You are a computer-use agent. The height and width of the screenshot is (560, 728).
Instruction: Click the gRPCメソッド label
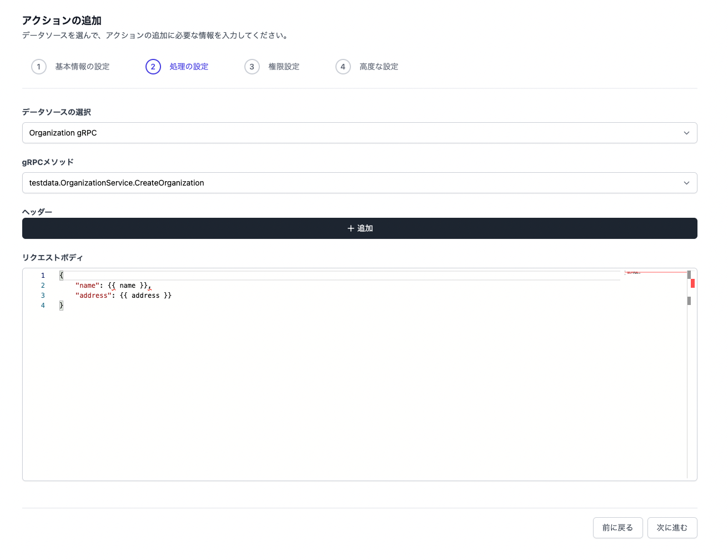tap(48, 162)
